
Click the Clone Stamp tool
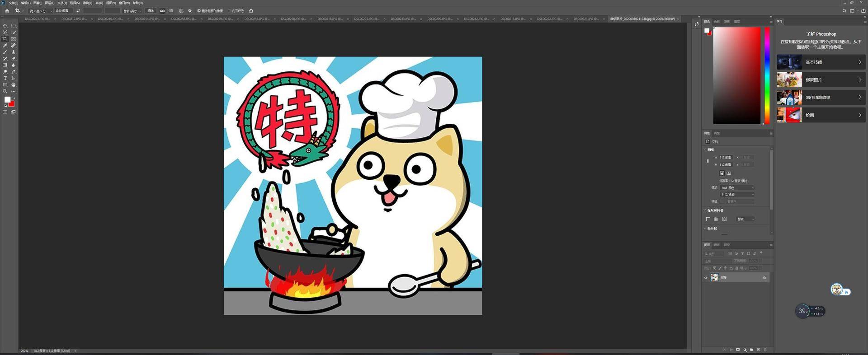click(x=14, y=52)
